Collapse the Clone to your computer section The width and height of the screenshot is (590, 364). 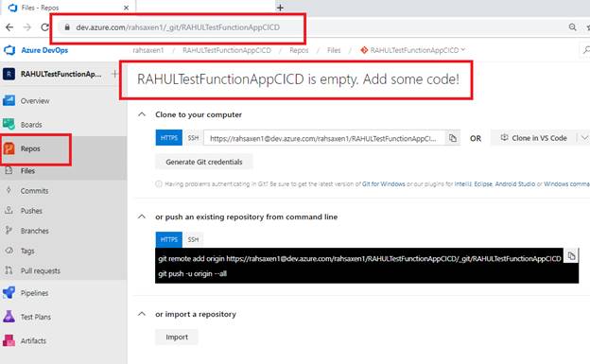(x=142, y=114)
